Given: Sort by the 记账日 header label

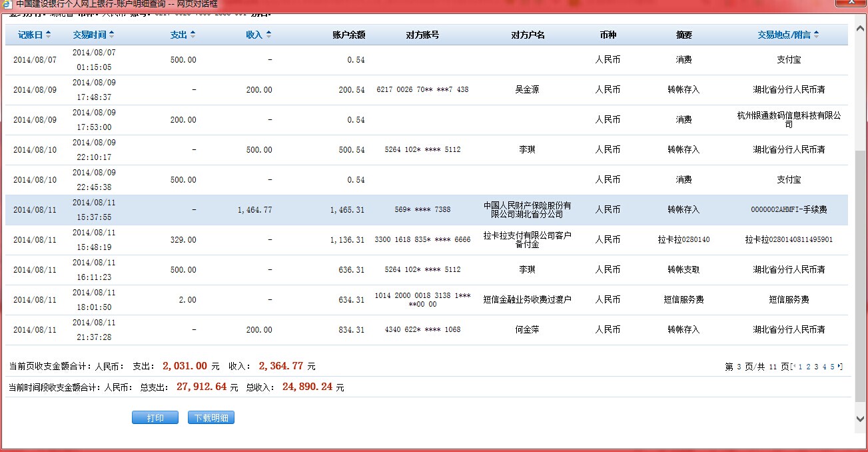Looking at the screenshot, I should point(30,35).
